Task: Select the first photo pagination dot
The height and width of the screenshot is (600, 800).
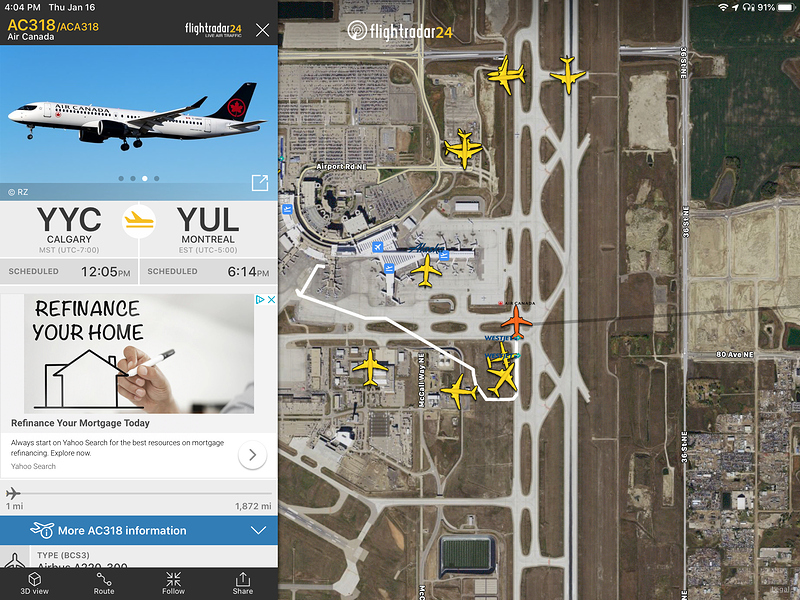Action: (121, 179)
